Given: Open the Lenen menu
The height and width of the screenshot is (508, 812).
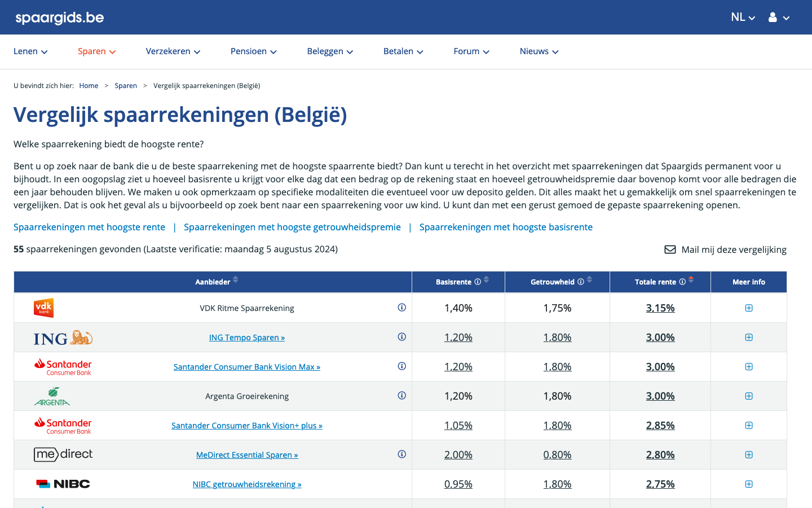Looking at the screenshot, I should pos(30,51).
